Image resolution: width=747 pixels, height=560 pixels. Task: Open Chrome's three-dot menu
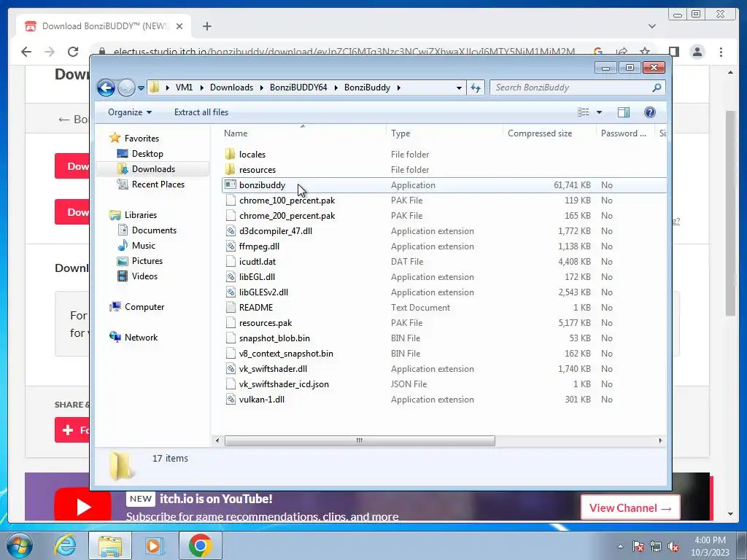tap(721, 52)
